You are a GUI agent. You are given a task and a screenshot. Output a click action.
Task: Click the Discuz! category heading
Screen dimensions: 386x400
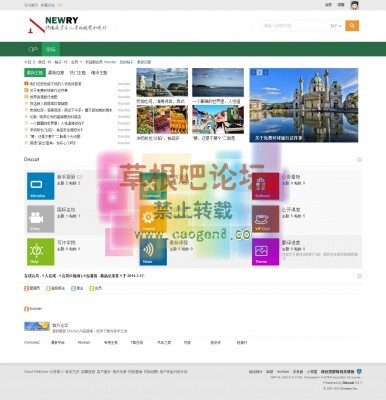click(x=31, y=159)
